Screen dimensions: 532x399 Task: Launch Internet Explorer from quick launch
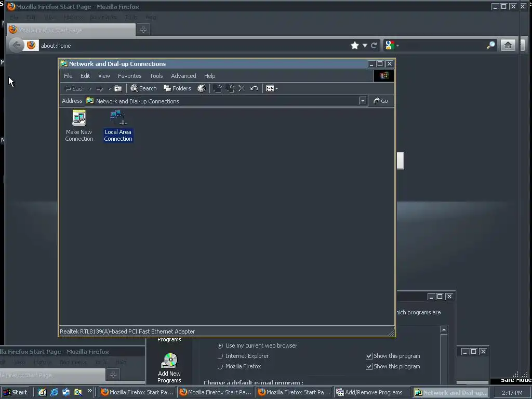point(54,392)
